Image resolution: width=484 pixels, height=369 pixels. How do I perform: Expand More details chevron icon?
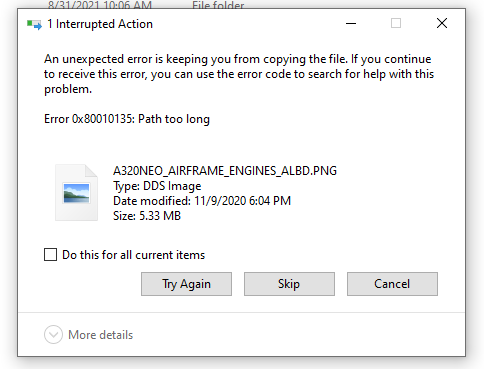(x=53, y=334)
